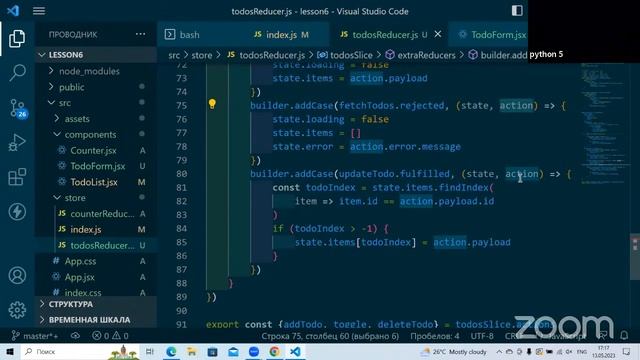The width and height of the screenshot is (640, 360).
Task: Click the store breadcrumb segment
Action: [202, 55]
